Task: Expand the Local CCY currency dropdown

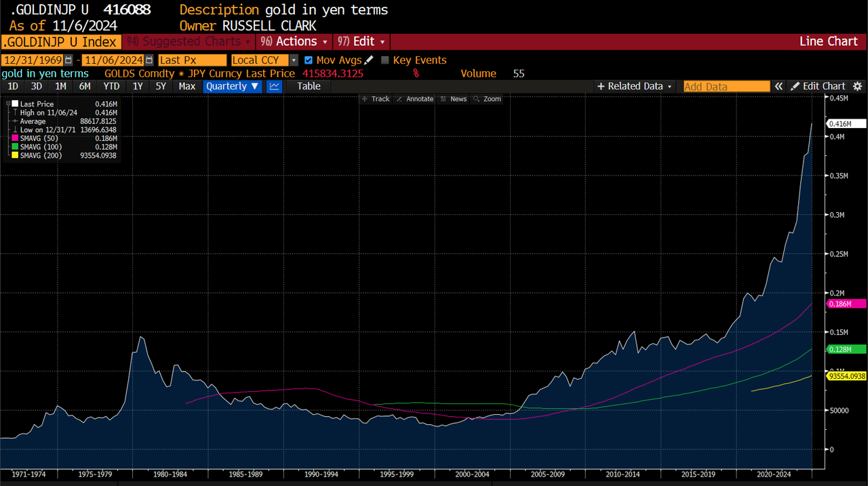Action: (294, 60)
